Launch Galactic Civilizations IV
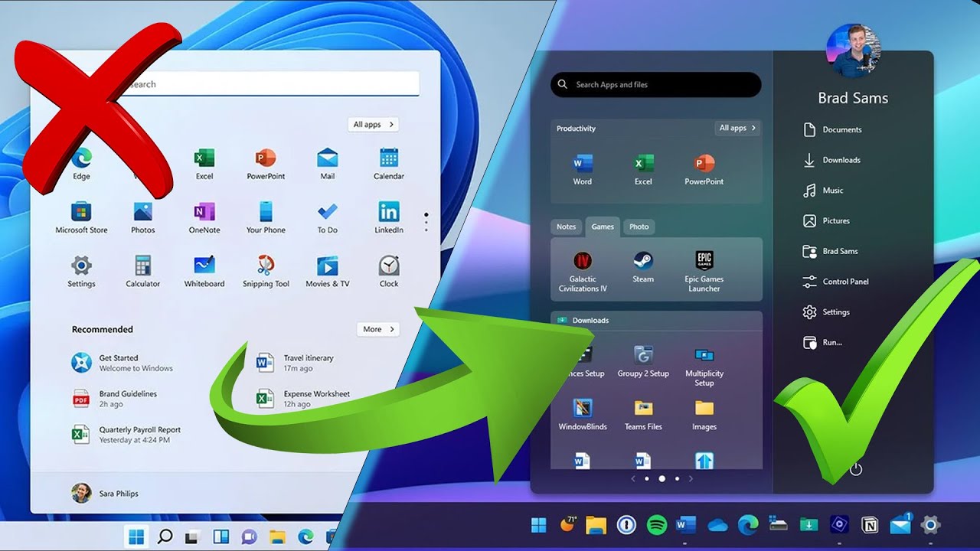The height and width of the screenshot is (551, 980). click(583, 271)
